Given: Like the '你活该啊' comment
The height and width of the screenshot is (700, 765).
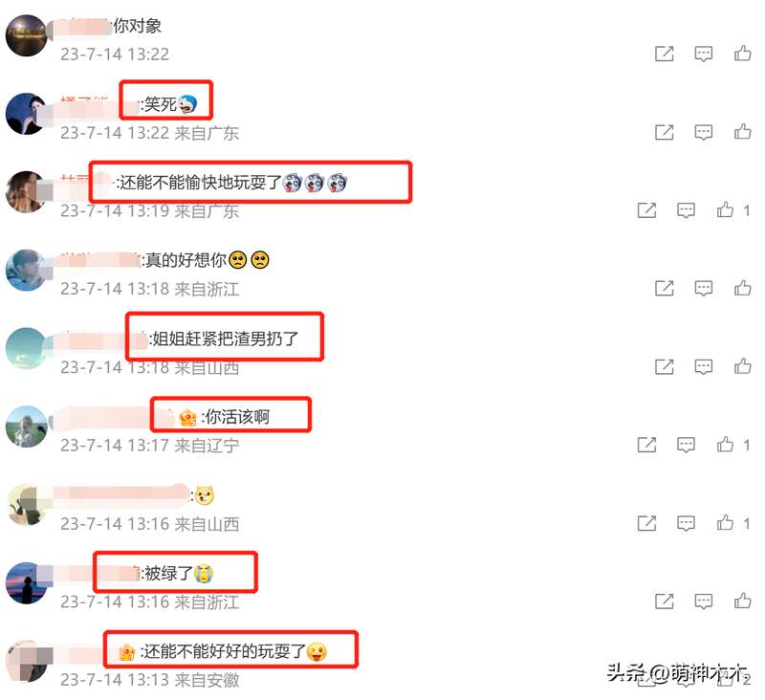Looking at the screenshot, I should (725, 445).
